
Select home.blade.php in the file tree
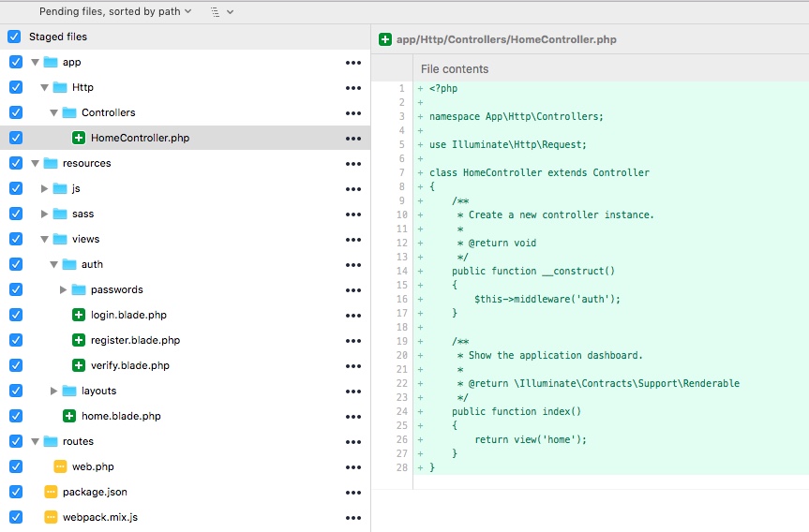(x=121, y=416)
